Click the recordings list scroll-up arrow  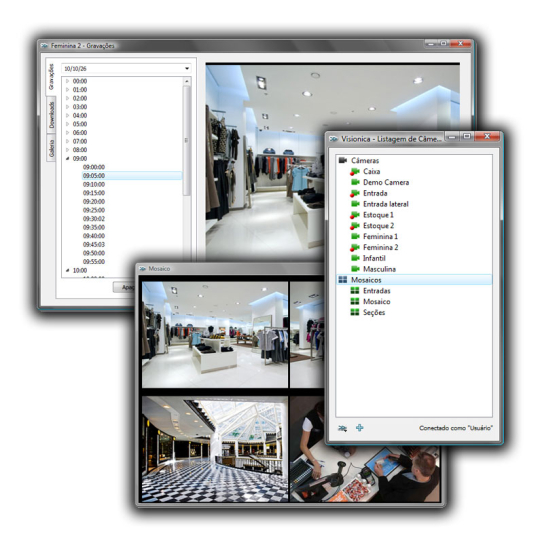click(187, 81)
